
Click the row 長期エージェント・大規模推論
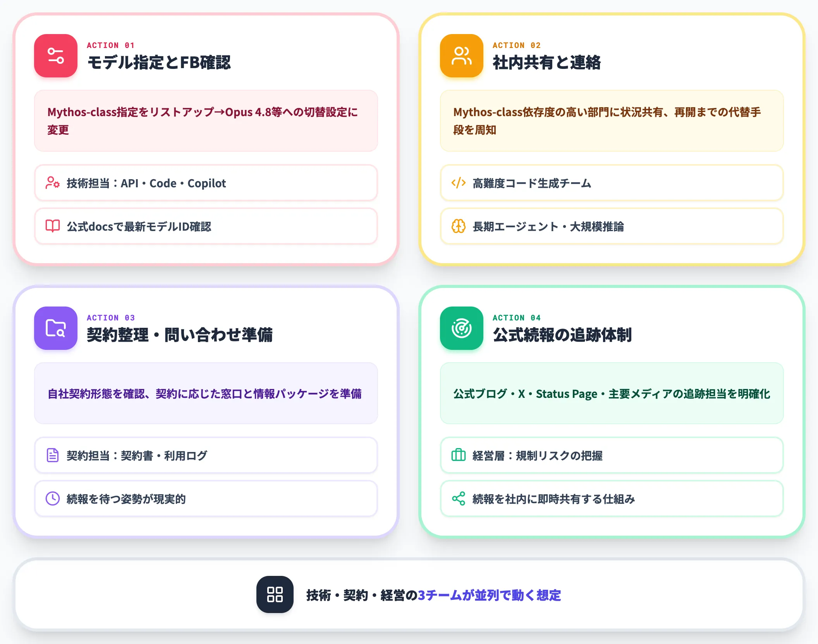click(612, 226)
